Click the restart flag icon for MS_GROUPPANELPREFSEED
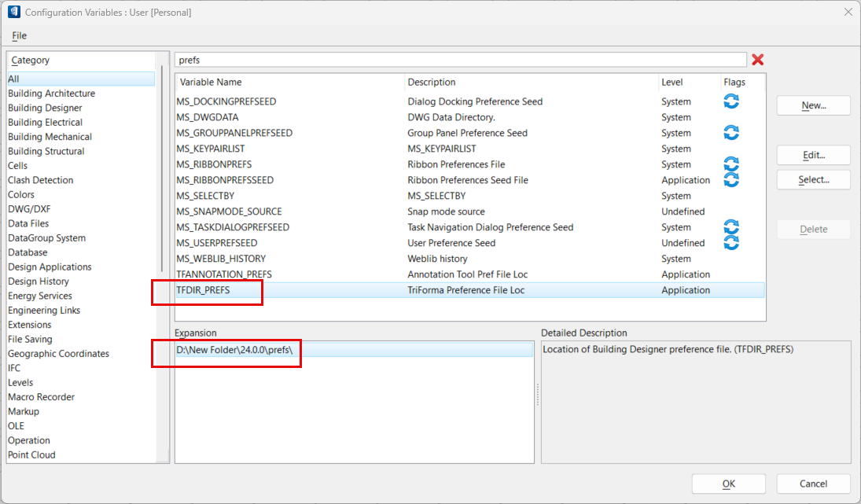 point(731,133)
